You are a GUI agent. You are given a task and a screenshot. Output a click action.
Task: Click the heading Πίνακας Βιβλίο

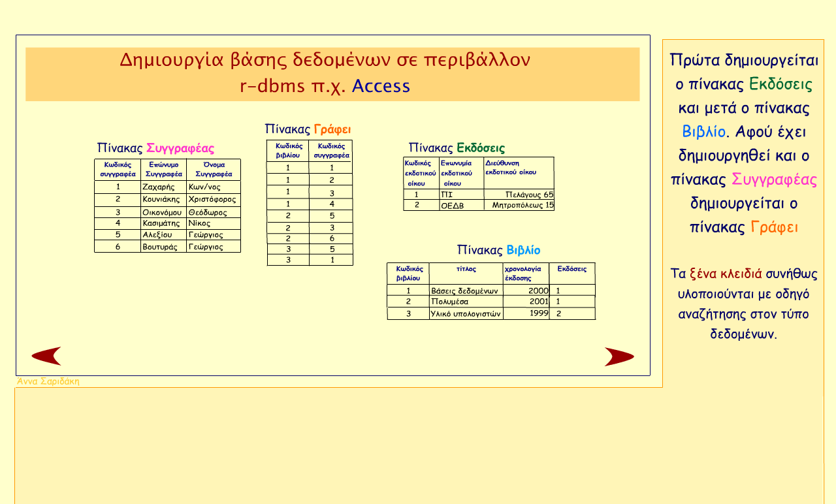tap(498, 250)
